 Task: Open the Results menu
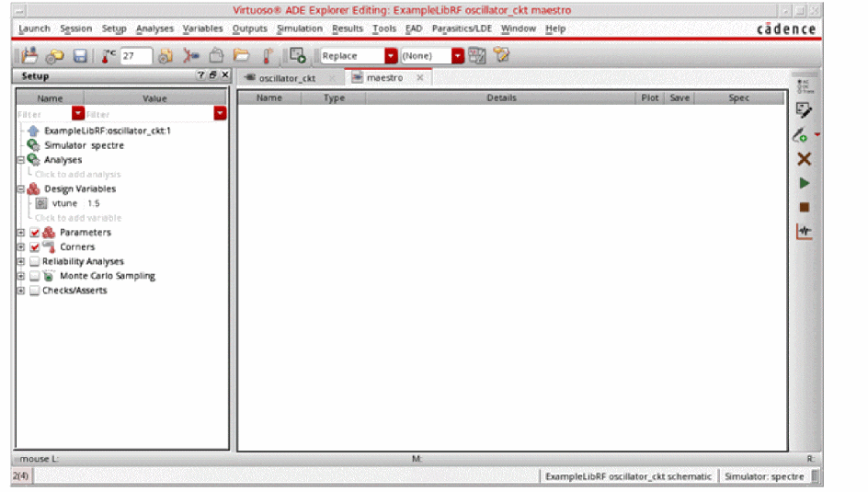(348, 29)
